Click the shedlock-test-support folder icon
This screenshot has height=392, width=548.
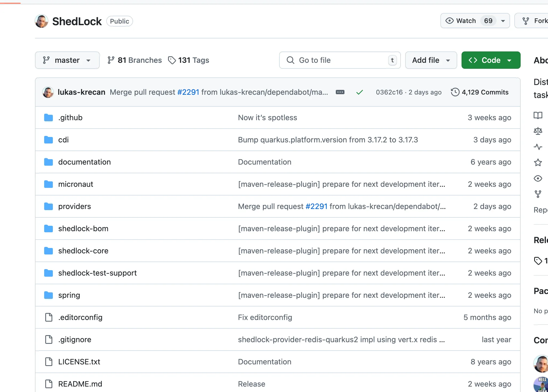pos(49,273)
